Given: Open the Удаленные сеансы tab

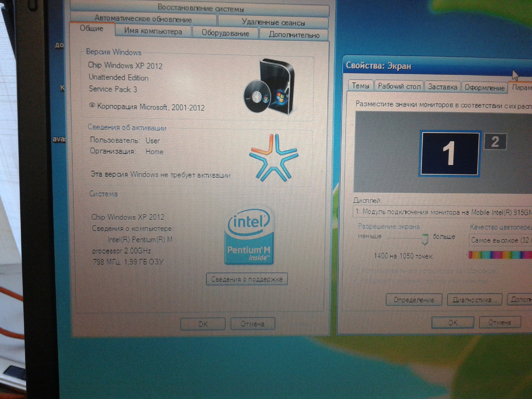Looking at the screenshot, I should point(273,22).
